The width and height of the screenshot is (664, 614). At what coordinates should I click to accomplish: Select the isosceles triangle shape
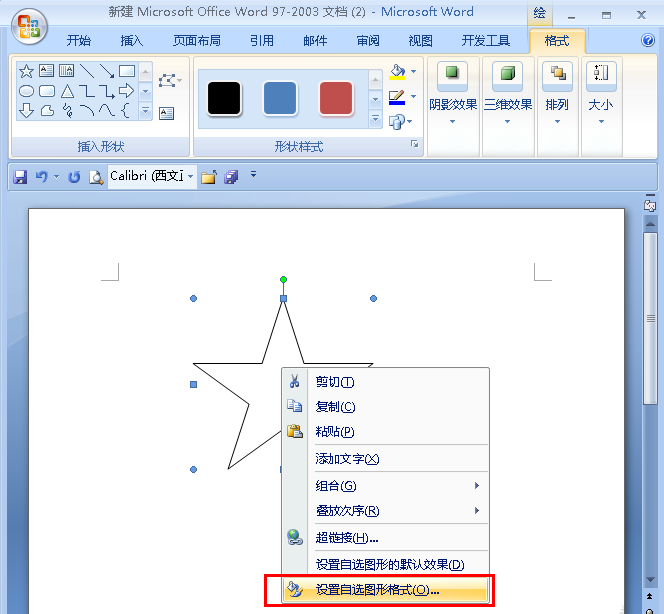click(67, 91)
